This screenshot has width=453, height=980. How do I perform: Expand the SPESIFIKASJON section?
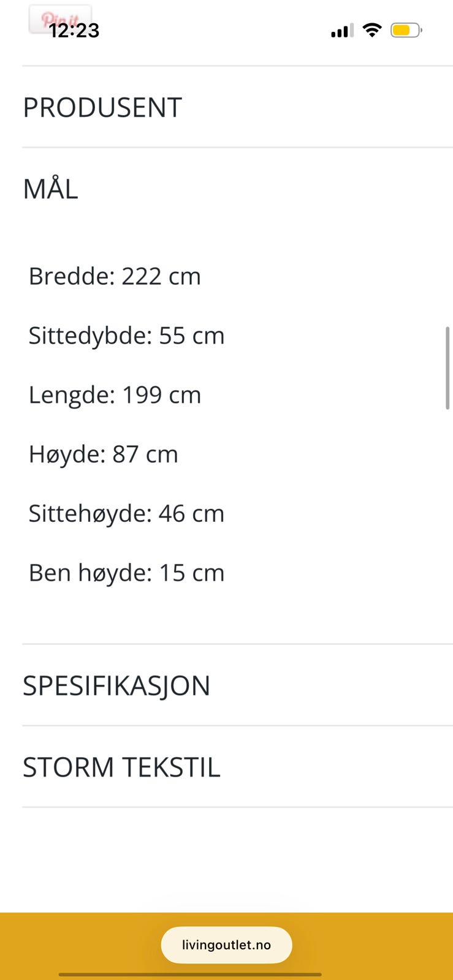116,685
